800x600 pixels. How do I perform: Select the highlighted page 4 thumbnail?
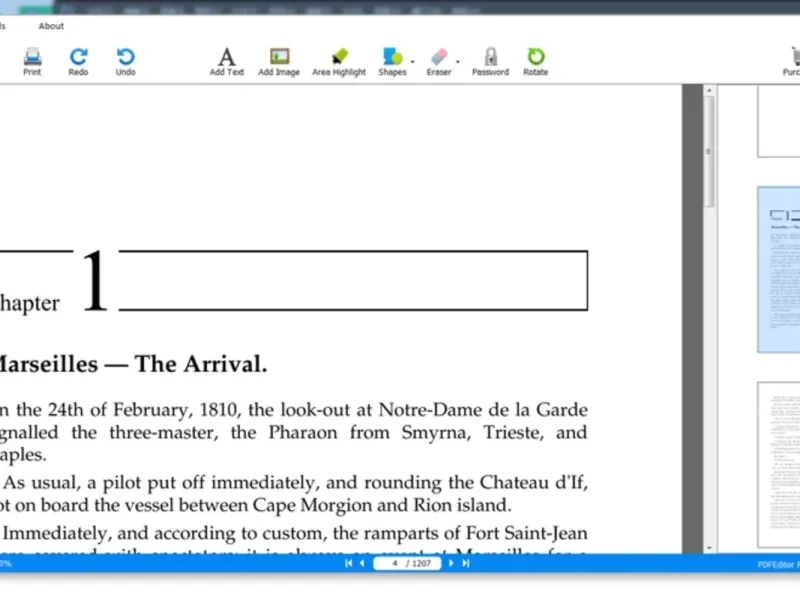[779, 269]
